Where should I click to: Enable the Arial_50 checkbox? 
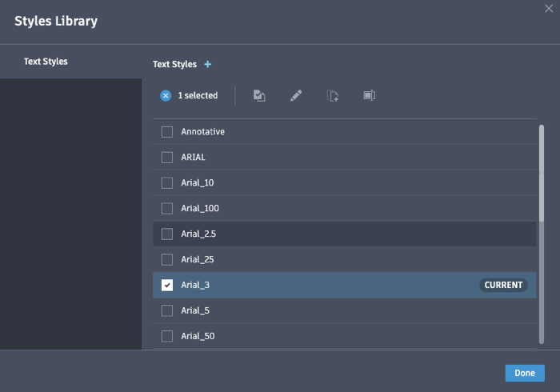pos(167,337)
